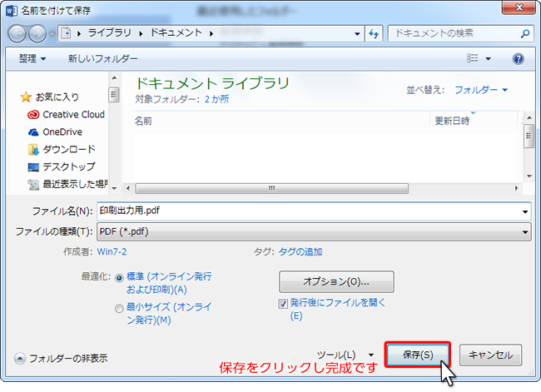Open the help question mark icon
Image resolution: width=541 pixels, height=392 pixels.
(x=519, y=59)
